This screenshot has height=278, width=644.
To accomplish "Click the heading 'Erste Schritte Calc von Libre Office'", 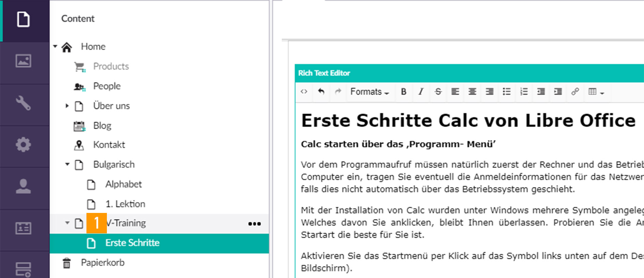I will [468, 120].
